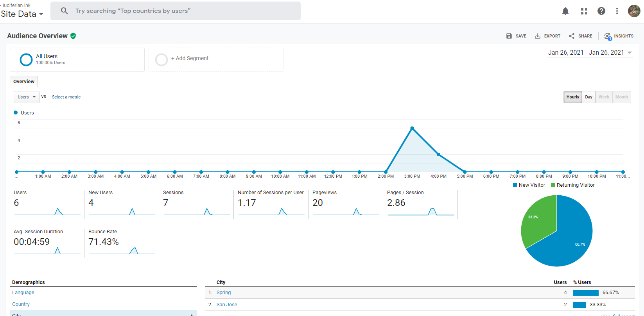Click the help question mark icon

point(601,11)
